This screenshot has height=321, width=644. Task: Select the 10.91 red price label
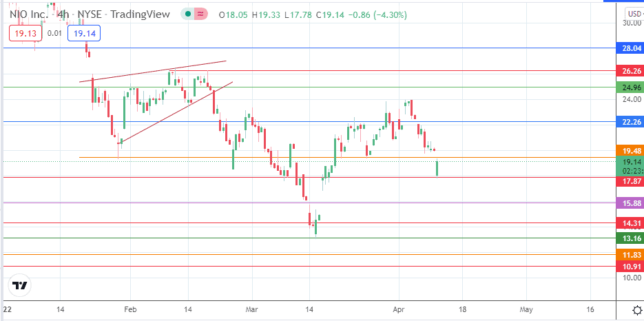click(x=631, y=267)
